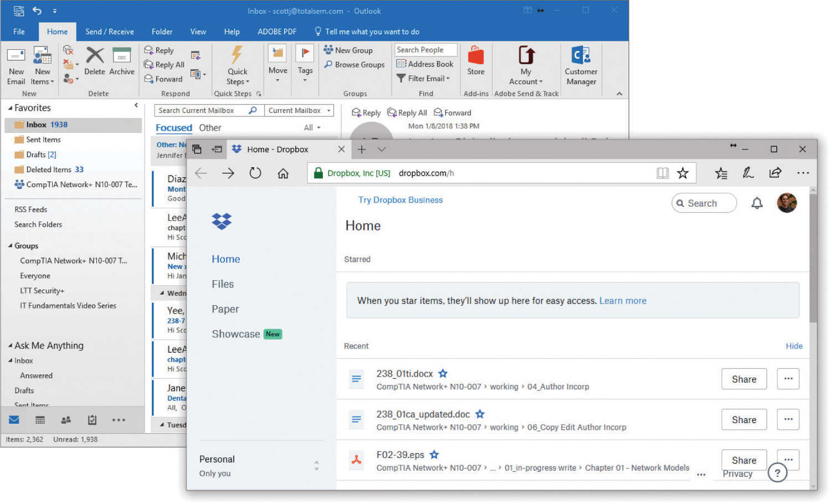Add Dropbox page to favorites star
The image size is (829, 504).
click(683, 173)
